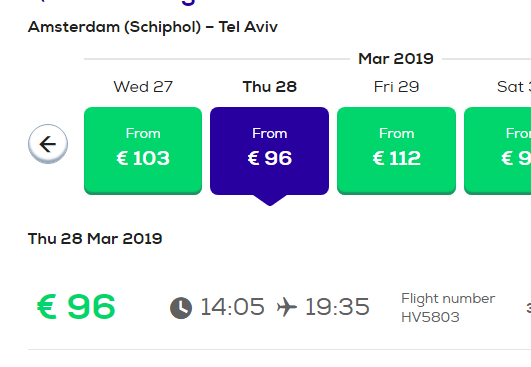Click the Sat date label at right edge
The width and height of the screenshot is (531, 367).
(x=514, y=87)
